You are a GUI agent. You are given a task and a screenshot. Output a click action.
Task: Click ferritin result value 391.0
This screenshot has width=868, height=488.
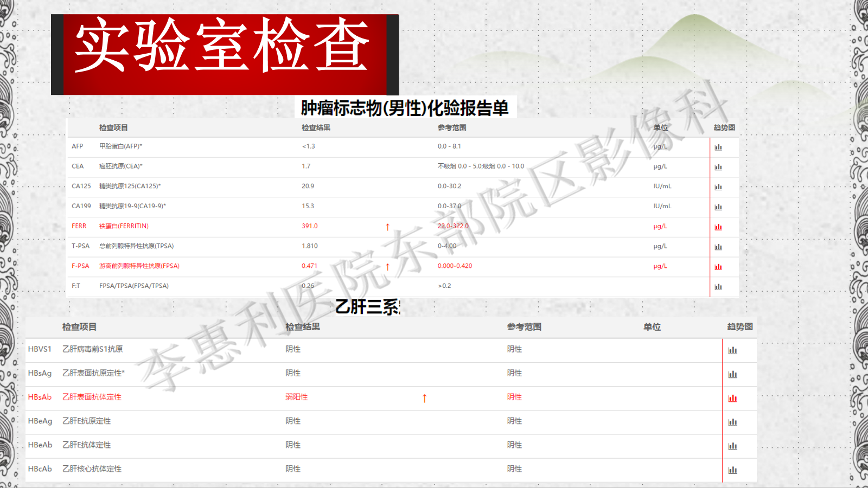tap(309, 226)
